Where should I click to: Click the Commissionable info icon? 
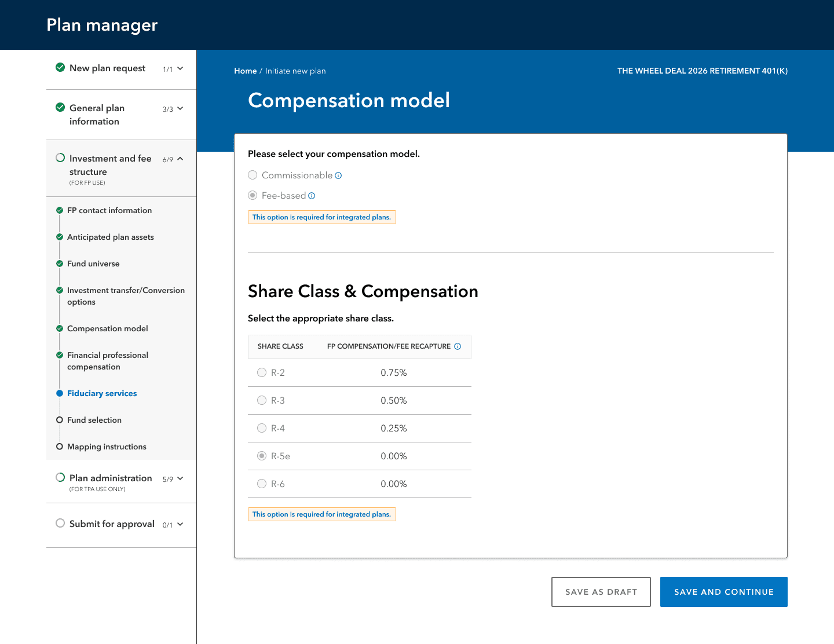(338, 175)
